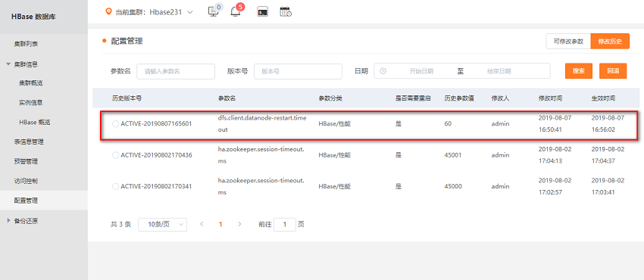Image resolution: width=644 pixels, height=280 pixels.
Task: Select radio for ACTIVE-20190802170341
Action: [115, 186]
